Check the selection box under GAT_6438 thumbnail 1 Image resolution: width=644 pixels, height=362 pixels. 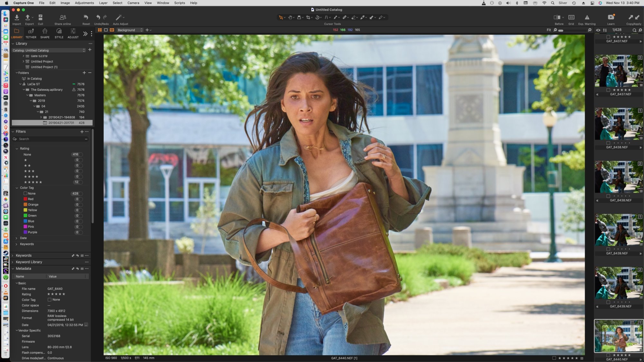click(x=608, y=143)
